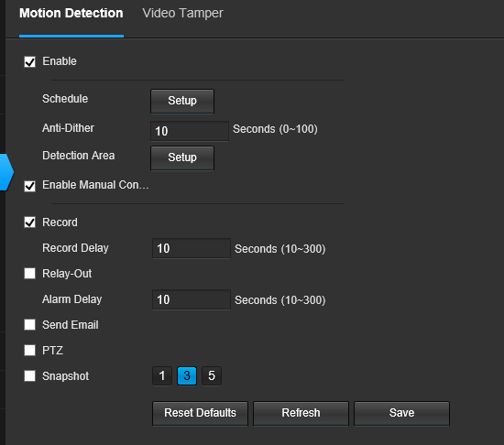Select snapshot count 1

coord(162,376)
